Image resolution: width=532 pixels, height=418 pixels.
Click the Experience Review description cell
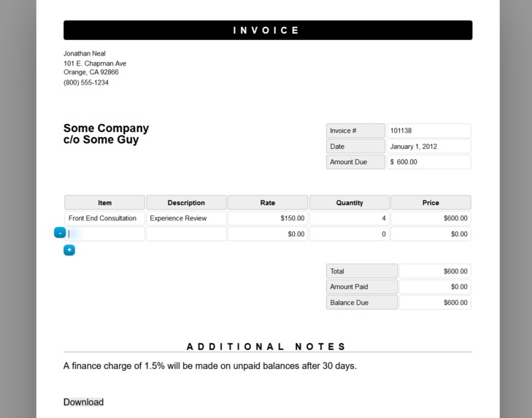186,218
